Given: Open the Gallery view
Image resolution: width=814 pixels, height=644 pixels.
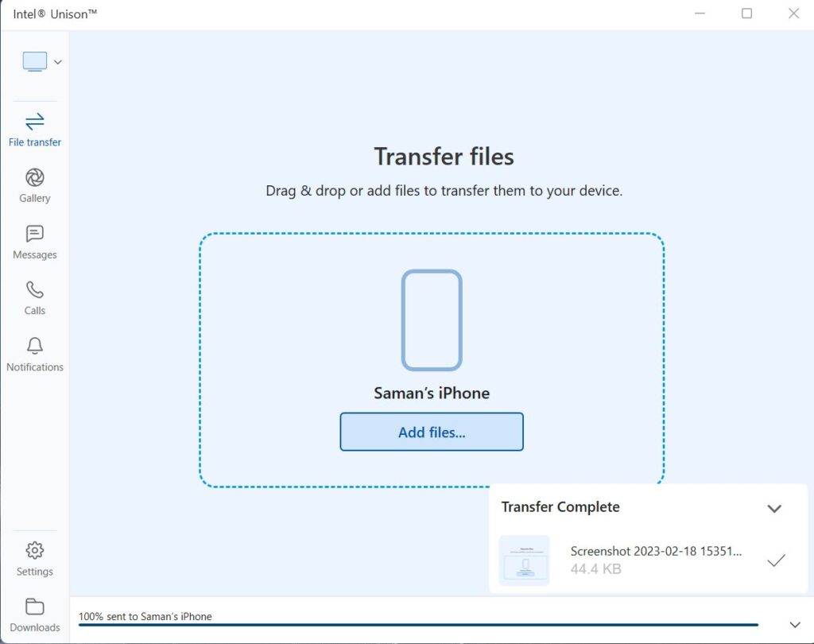Looking at the screenshot, I should coord(35,185).
